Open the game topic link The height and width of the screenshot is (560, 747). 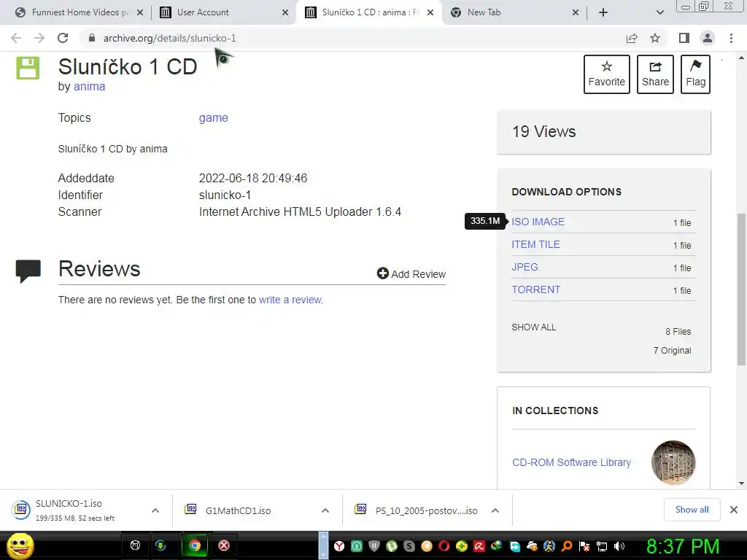coord(214,117)
